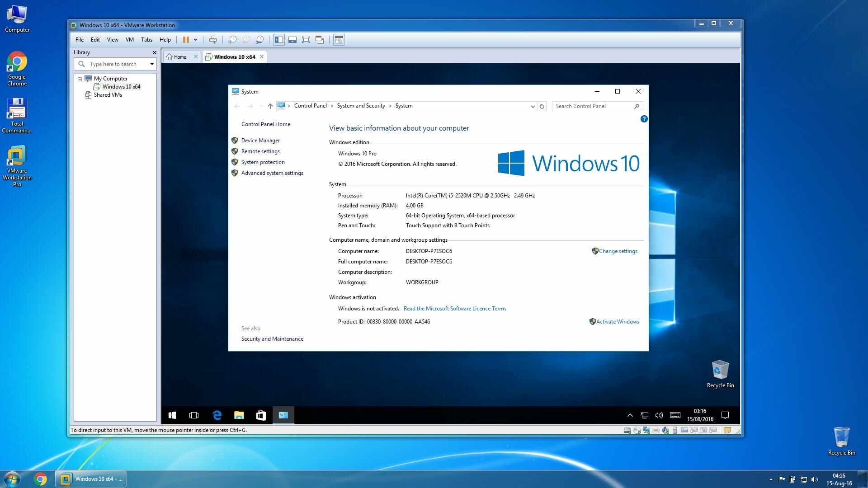Viewport: 868px width, 488px height.
Task: Open the Tabs menu in menu bar
Action: click(147, 39)
